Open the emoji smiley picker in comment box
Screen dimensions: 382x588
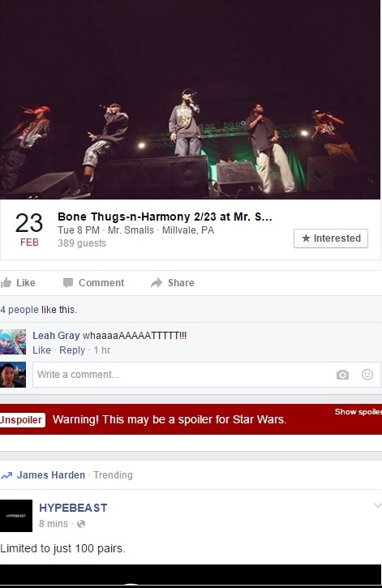367,375
